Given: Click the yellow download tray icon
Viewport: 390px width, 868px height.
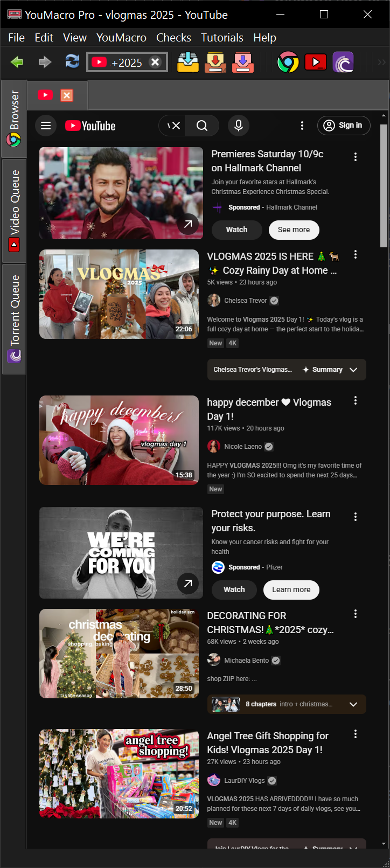Looking at the screenshot, I should click(x=188, y=62).
